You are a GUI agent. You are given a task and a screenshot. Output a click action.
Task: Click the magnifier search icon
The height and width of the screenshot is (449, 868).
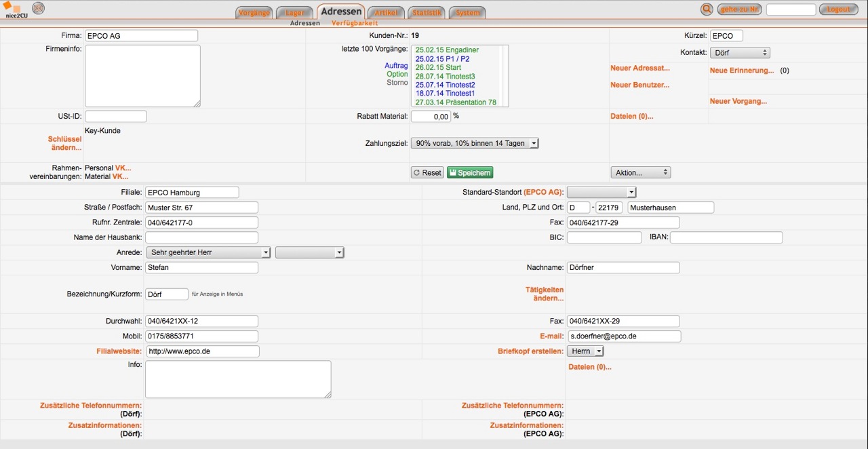707,9
